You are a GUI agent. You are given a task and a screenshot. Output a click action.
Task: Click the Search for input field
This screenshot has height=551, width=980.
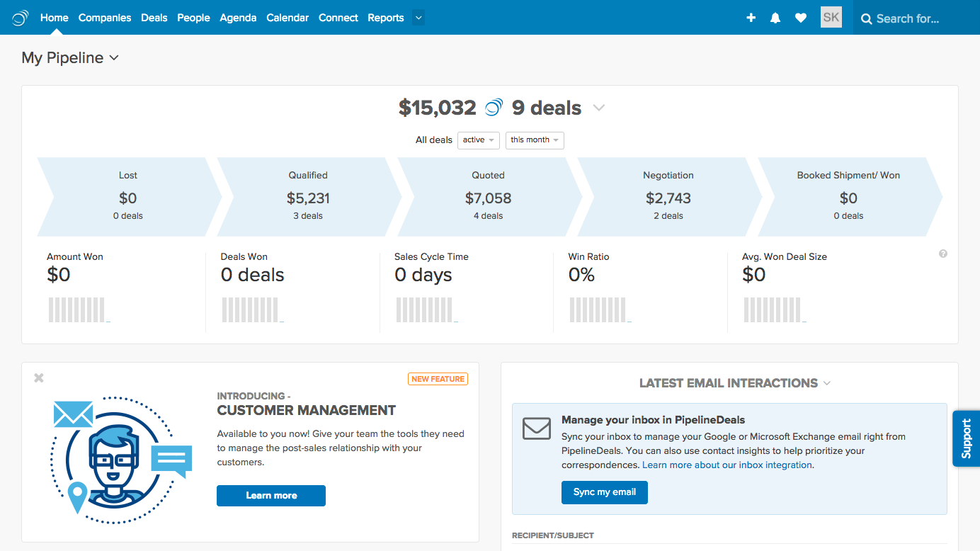click(921, 18)
